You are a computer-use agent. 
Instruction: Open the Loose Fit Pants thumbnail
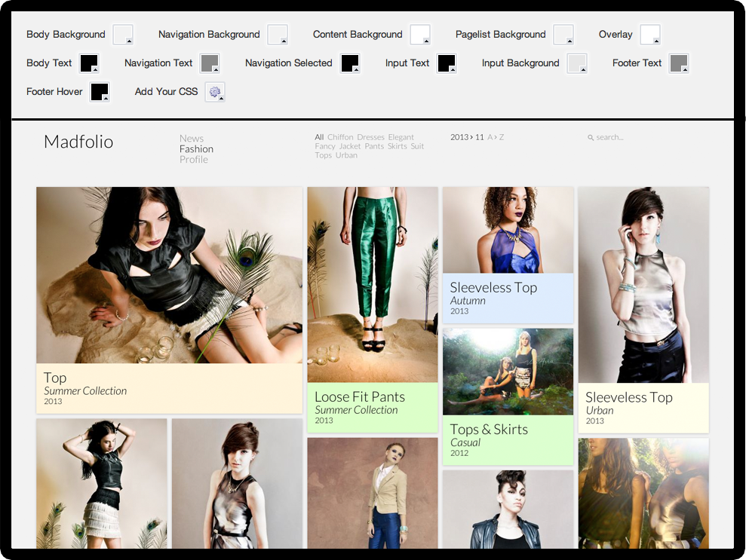(372, 285)
